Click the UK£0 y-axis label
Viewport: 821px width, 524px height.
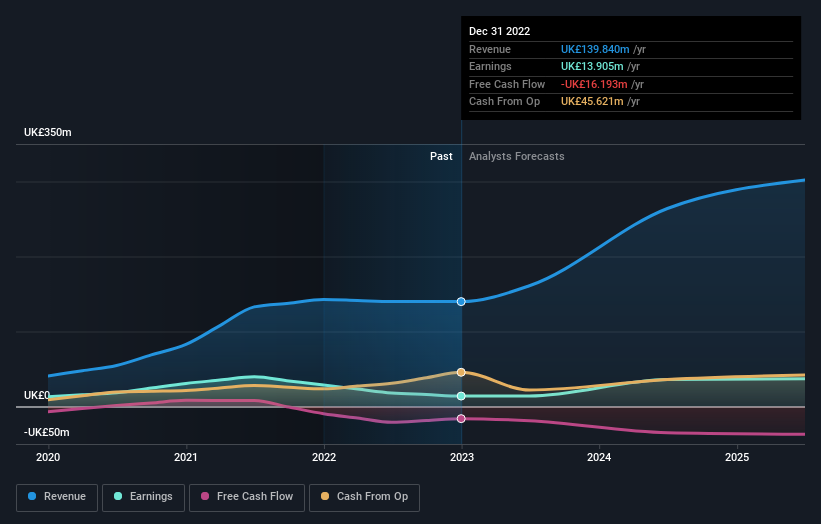[37, 395]
